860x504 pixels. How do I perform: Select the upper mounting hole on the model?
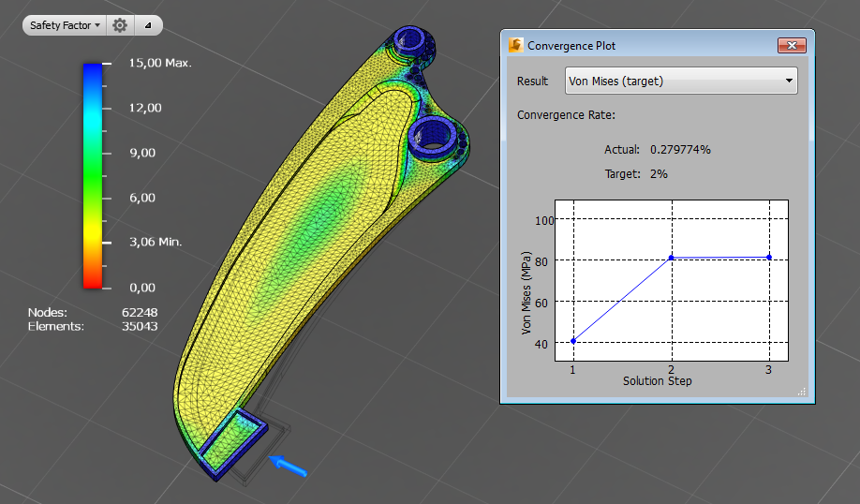pos(409,39)
